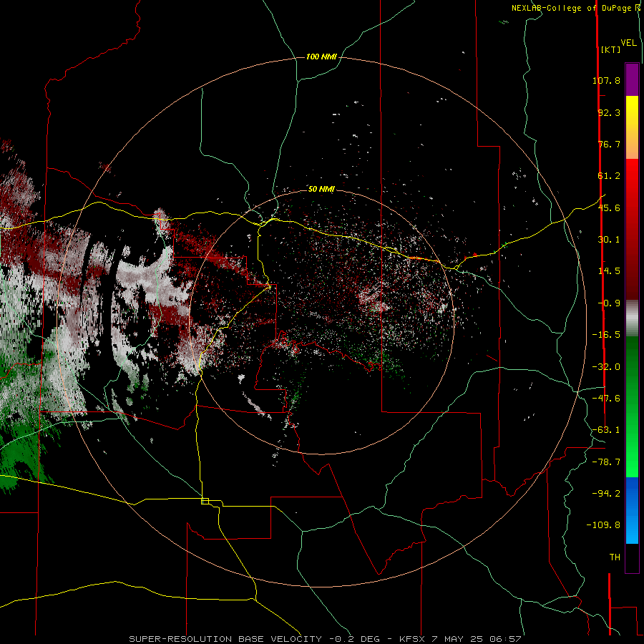The image size is (644, 644).
Task: Click the 50 NMI range ring label
Action: click(321, 189)
